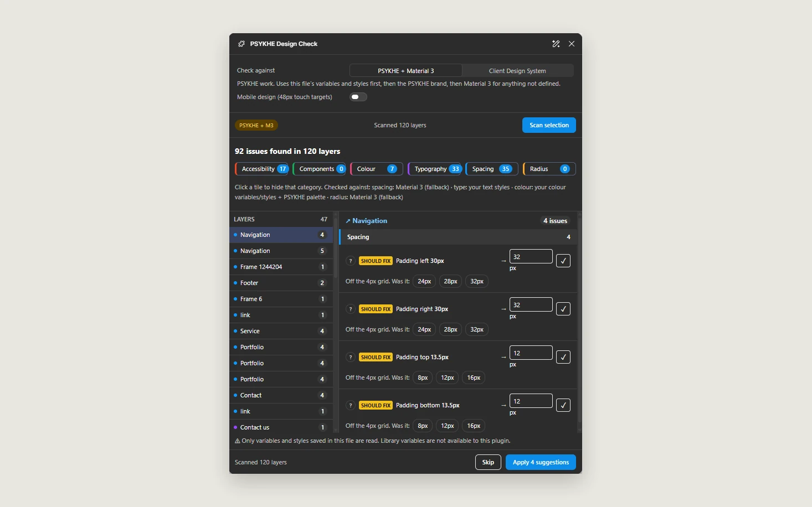This screenshot has width=812, height=507.
Task: Click the layers list scrollbar
Action: coord(336,247)
